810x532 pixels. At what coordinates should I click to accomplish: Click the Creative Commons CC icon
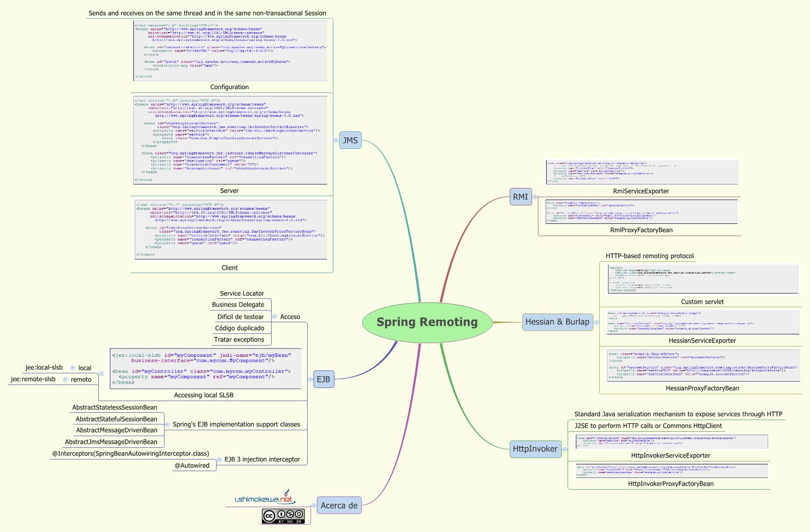269,515
